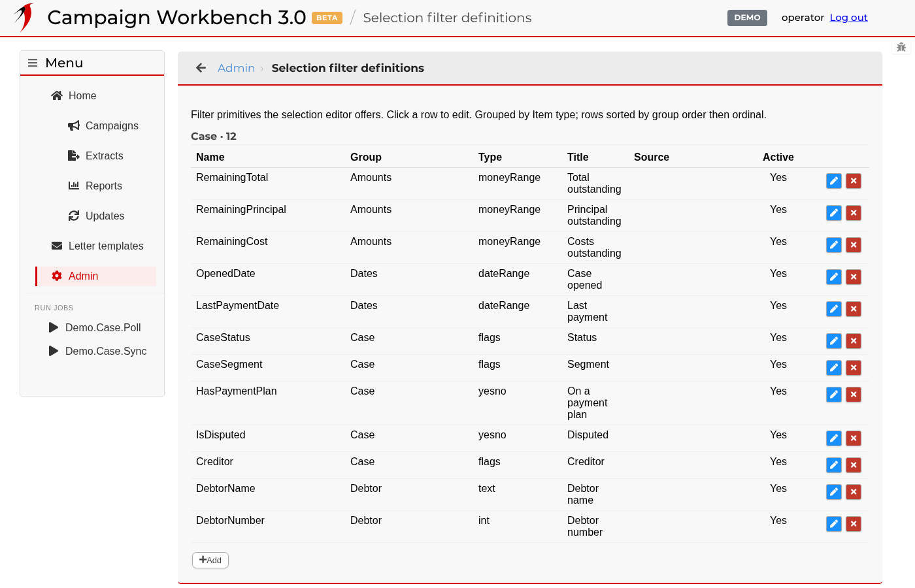Edit the HasPaymentPlan filter definition
915x588 pixels.
click(834, 395)
